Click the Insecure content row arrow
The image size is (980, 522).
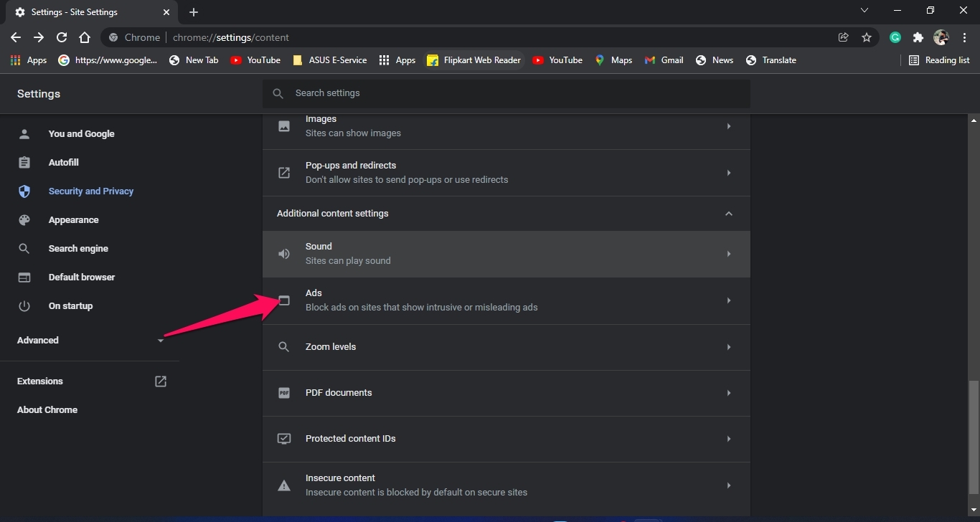(x=729, y=485)
